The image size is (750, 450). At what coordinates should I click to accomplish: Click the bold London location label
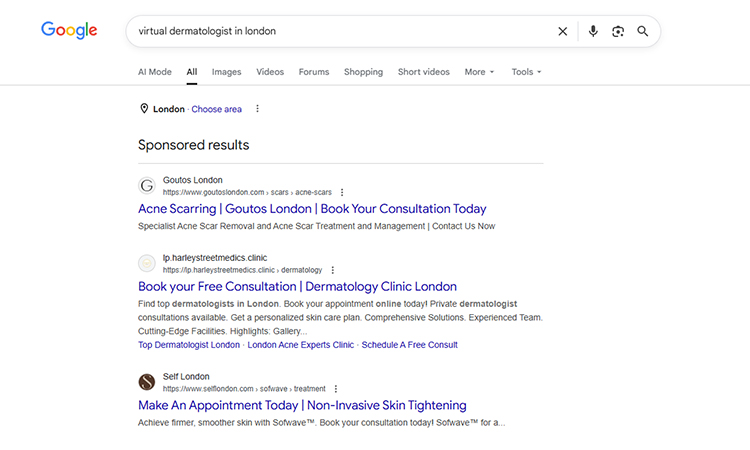click(x=168, y=109)
